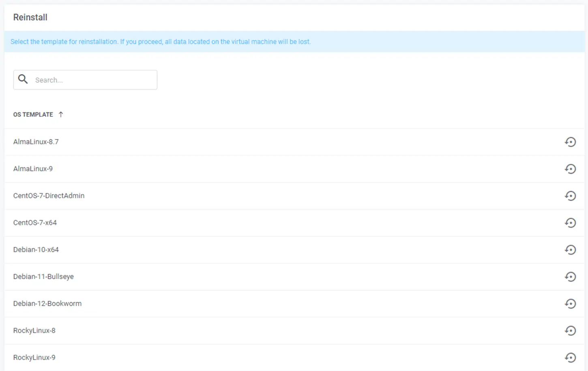Click the reinstall icon for RockyLinux-8

coord(570,330)
